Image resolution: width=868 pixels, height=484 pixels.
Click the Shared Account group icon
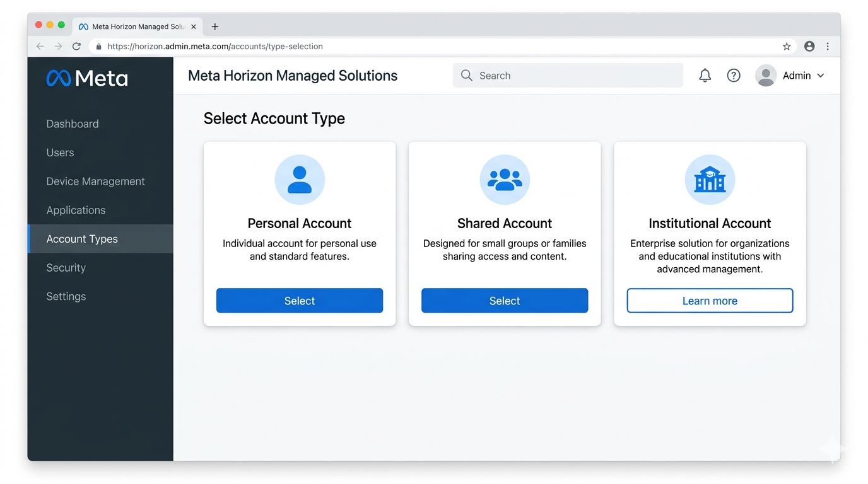pyautogui.click(x=505, y=180)
